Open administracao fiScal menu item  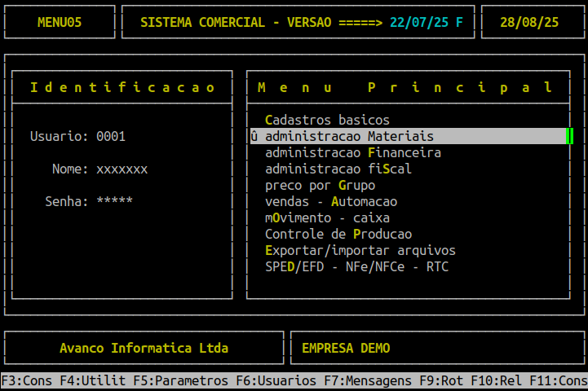tap(338, 169)
